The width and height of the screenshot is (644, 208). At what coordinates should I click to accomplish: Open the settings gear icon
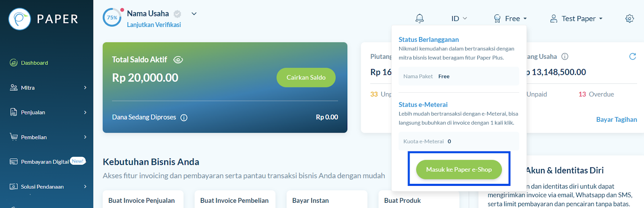pos(630,19)
